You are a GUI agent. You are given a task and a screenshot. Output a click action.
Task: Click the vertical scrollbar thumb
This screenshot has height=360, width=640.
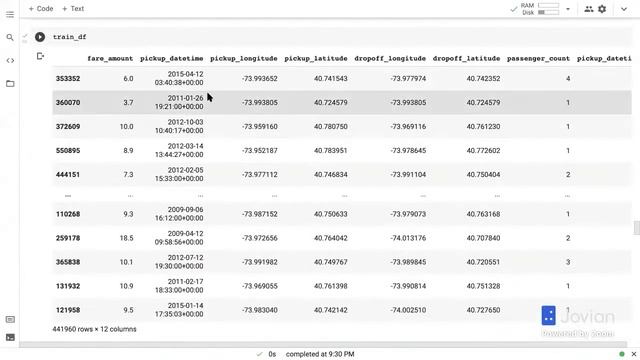636,228
